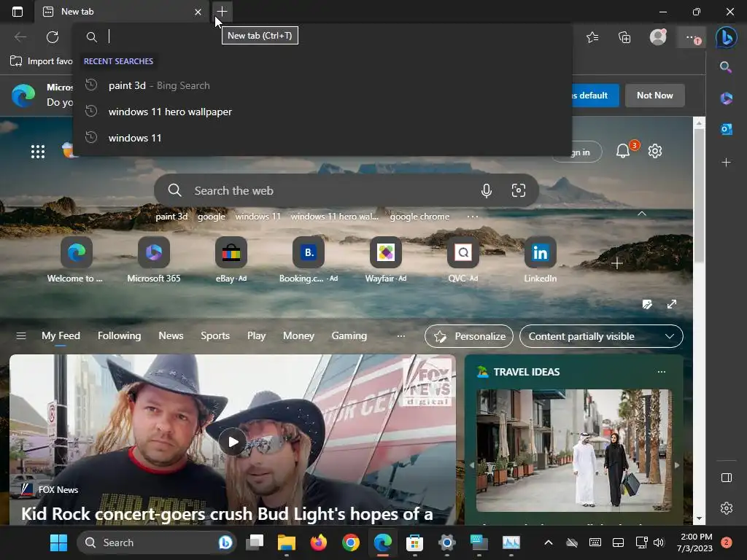The height and width of the screenshot is (560, 747).
Task: Show more recent search suggestions ellipsis
Action: coord(473,217)
